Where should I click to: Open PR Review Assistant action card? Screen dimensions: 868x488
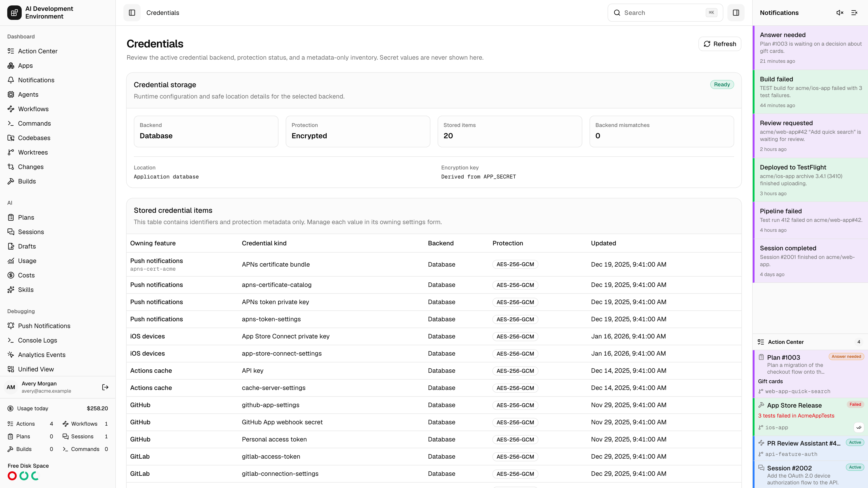click(810, 449)
